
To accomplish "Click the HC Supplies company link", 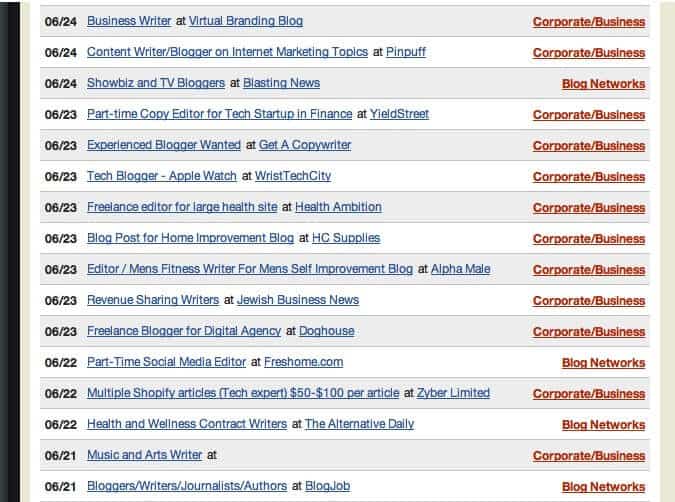I will tap(346, 238).
